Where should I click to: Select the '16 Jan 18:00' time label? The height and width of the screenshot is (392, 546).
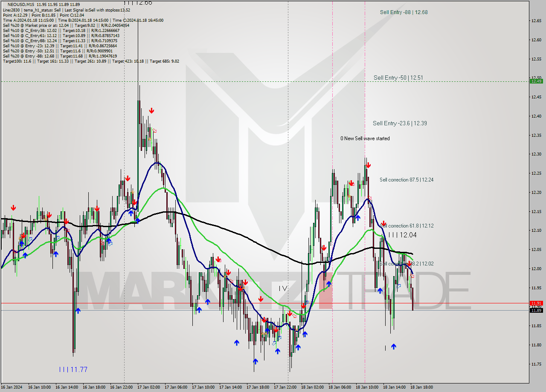point(94,387)
